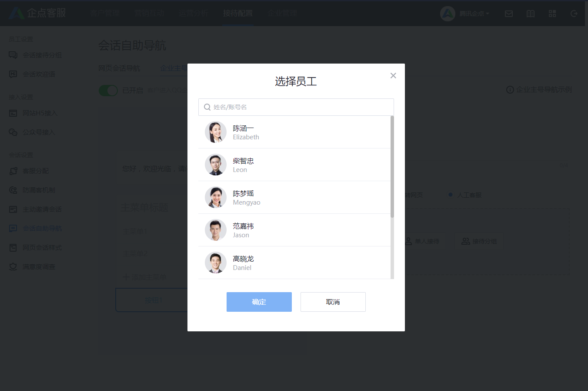Open the 营销互动 top menu
Screen dimensions: 588x391
point(149,13)
